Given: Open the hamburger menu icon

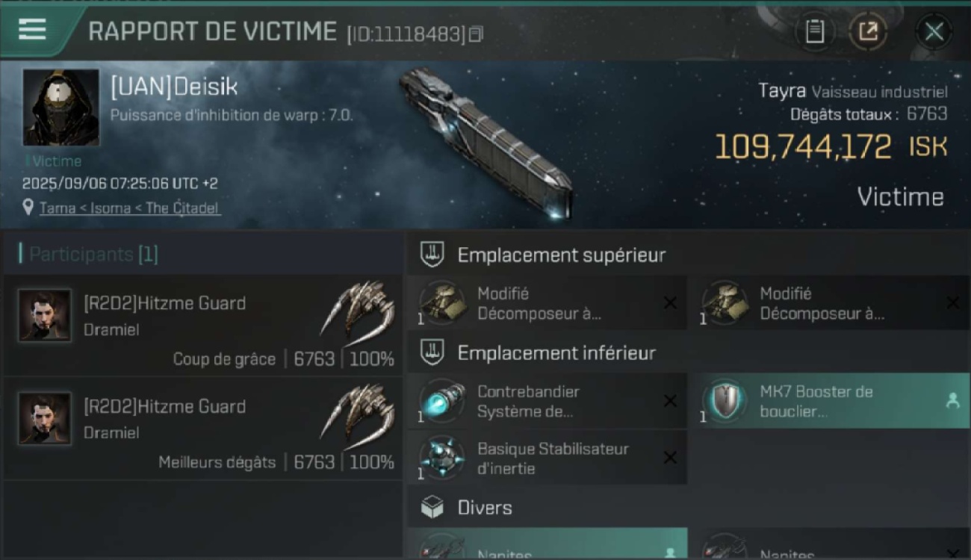Looking at the screenshot, I should click(x=32, y=30).
